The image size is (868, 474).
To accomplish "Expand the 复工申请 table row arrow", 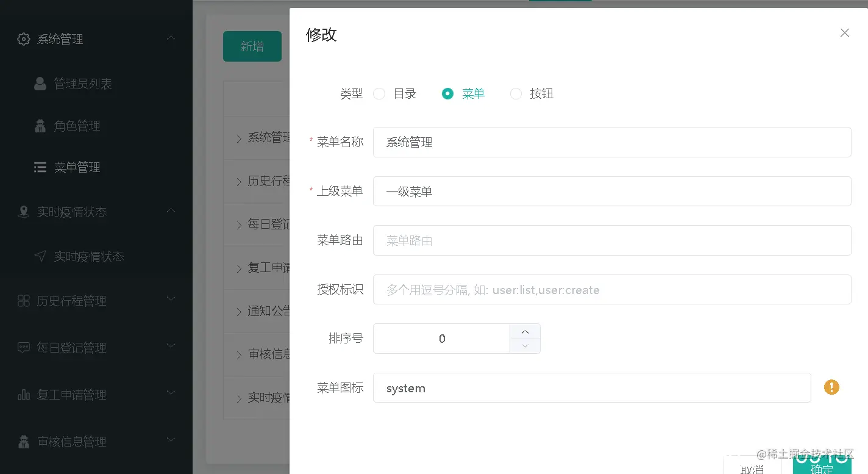I will coord(239,268).
